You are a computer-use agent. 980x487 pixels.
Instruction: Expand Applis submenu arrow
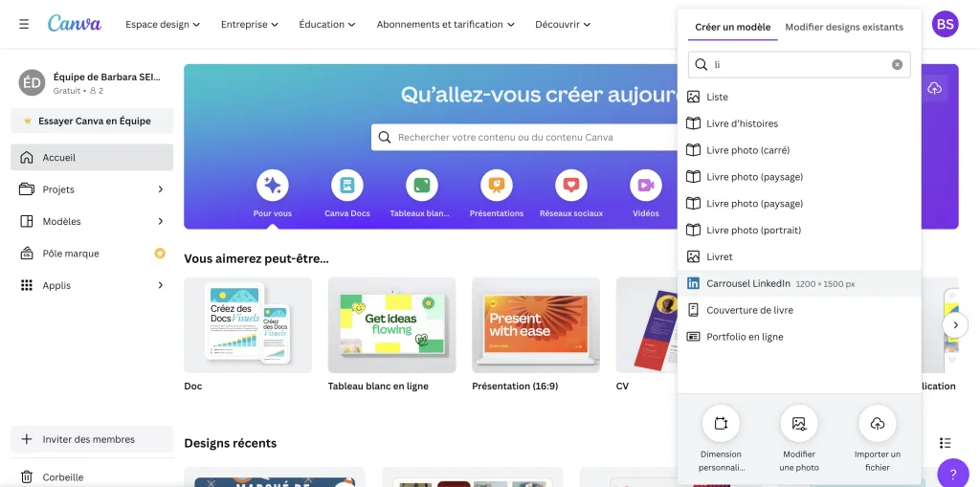[x=161, y=285]
